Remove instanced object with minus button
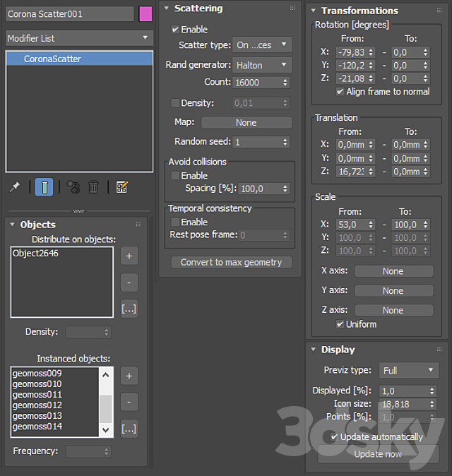Screen dimensions: 452x476 pos(129,402)
